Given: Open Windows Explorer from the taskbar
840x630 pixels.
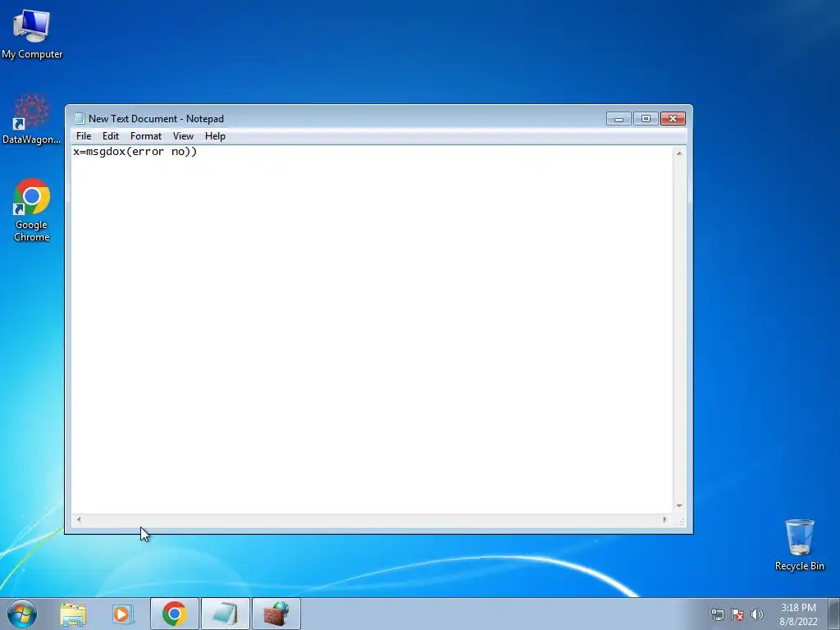Looking at the screenshot, I should click(73, 614).
